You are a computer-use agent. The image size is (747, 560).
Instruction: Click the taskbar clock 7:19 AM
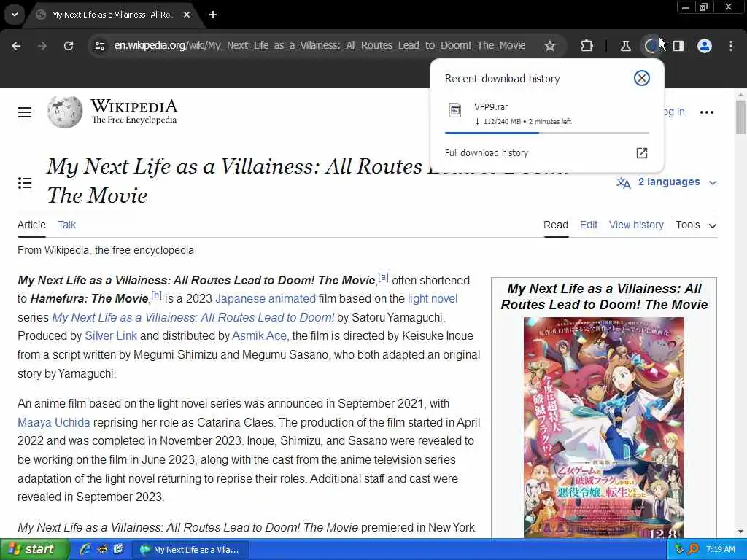click(720, 549)
